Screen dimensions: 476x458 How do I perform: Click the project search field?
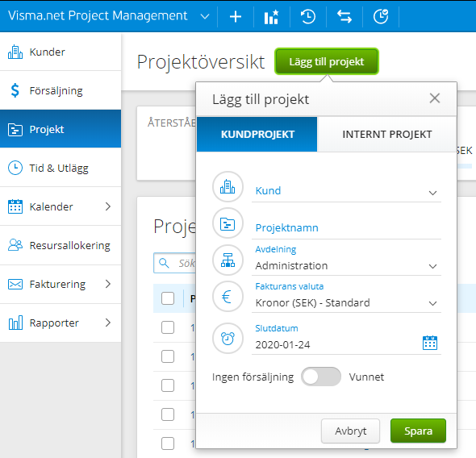[x=175, y=263]
